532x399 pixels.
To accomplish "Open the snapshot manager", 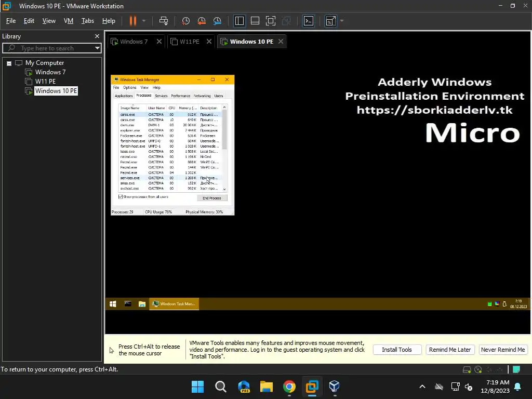I will [218, 21].
